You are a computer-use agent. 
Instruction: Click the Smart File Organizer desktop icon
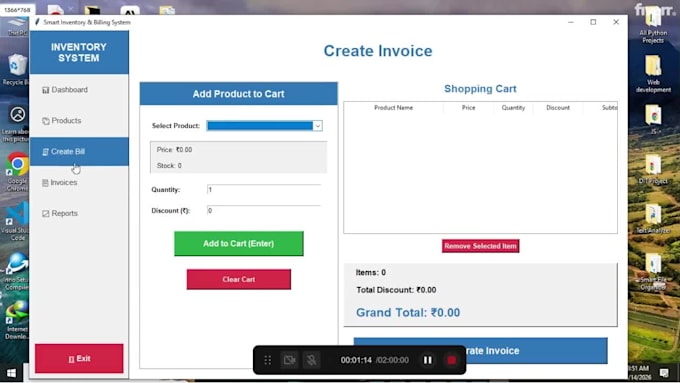point(653,272)
